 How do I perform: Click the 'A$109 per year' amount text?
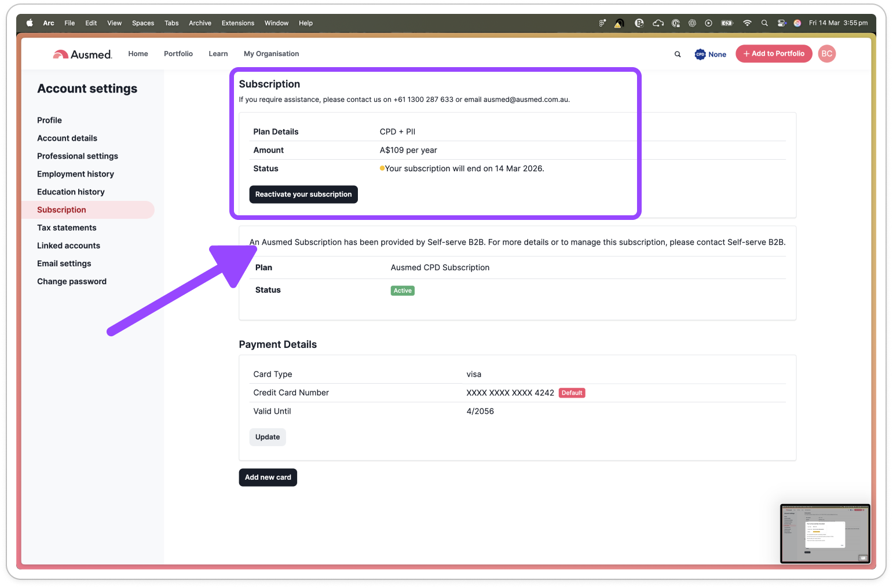pyautogui.click(x=408, y=150)
